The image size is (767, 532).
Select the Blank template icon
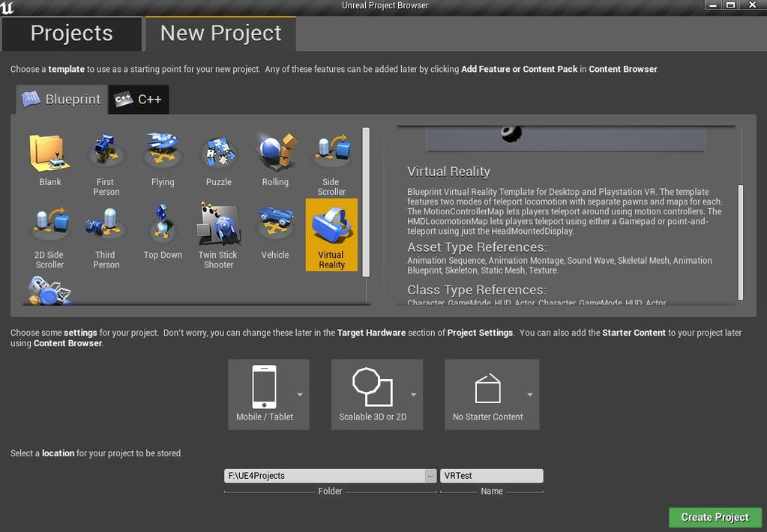[x=50, y=153]
